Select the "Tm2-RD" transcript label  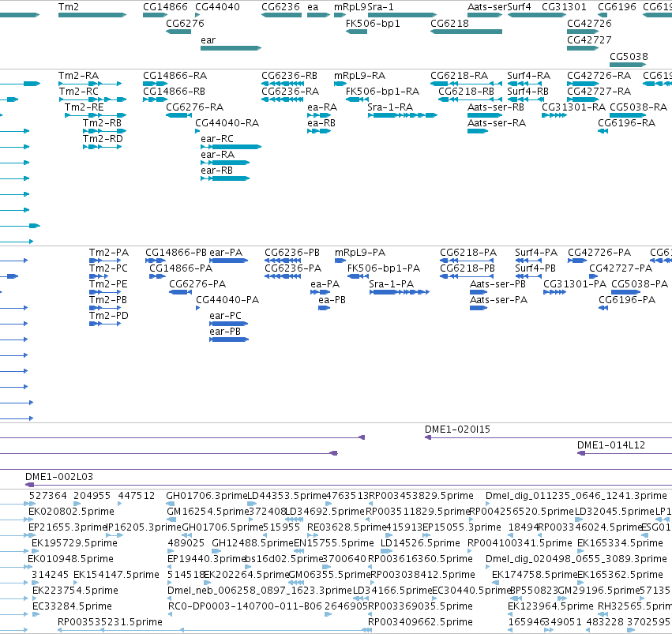[103, 139]
